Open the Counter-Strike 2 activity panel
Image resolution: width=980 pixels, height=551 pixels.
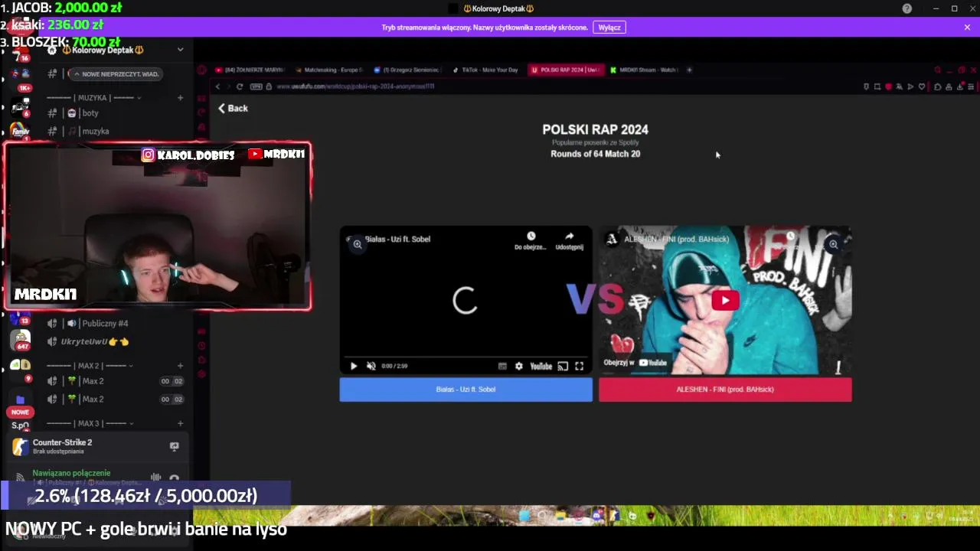click(96, 446)
